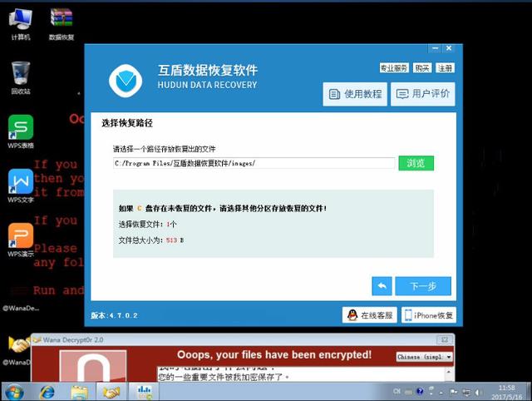Image resolution: width=532 pixels, height=401 pixels.
Task: Click the phone icon on iPhone恢复
Action: click(x=408, y=315)
